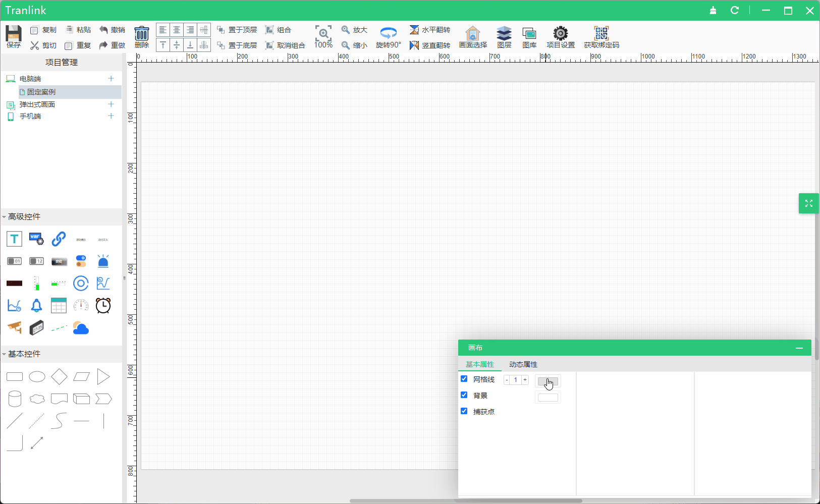Select the data table widget

coord(59,305)
